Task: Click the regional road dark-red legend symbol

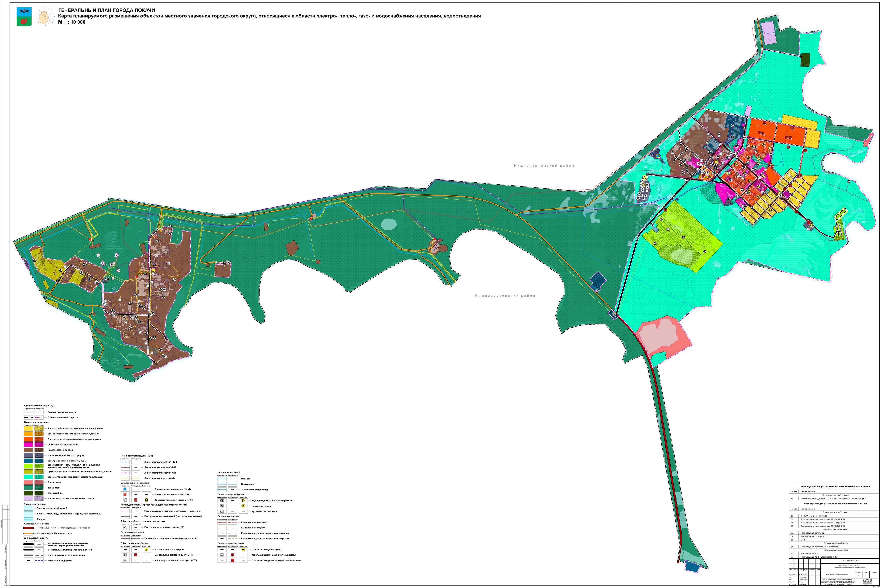Action: 28,528
